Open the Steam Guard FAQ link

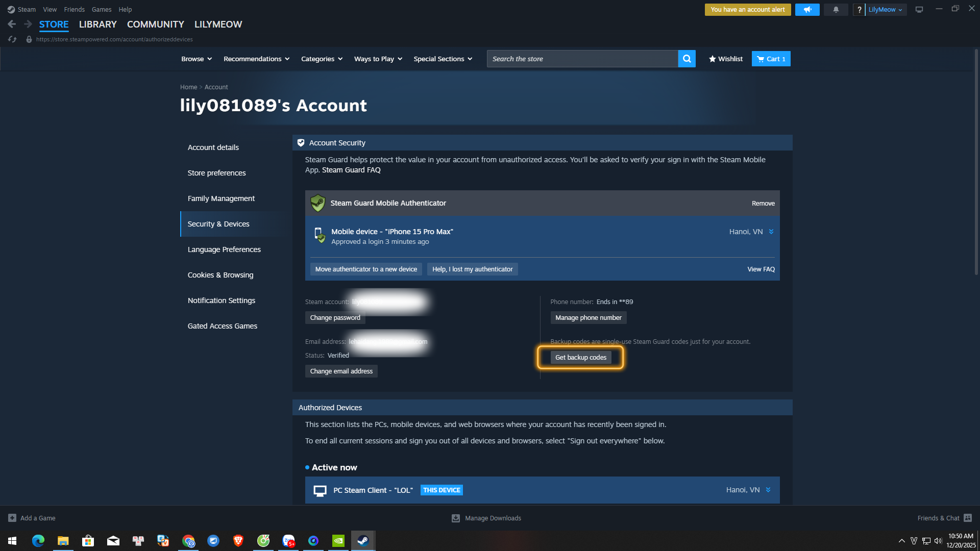click(x=351, y=170)
